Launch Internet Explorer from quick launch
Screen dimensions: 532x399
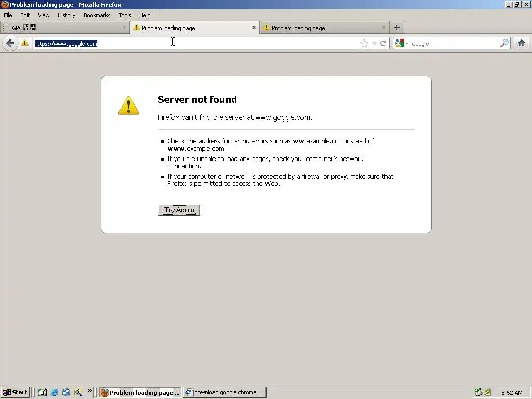pos(54,392)
